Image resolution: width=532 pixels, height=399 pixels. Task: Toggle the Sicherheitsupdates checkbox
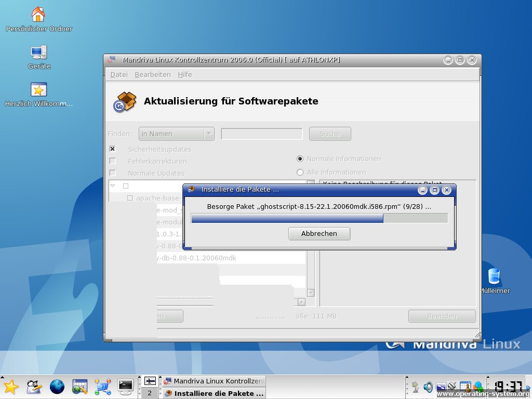[x=113, y=149]
